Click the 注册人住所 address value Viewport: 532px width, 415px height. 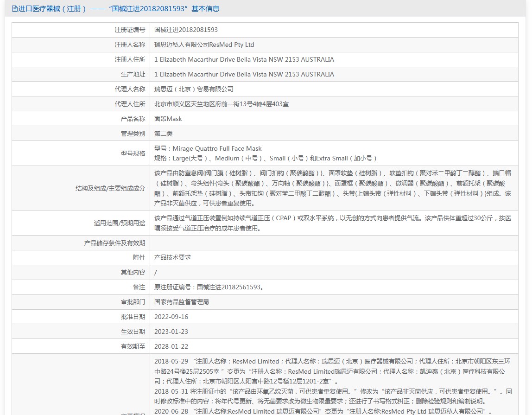(244, 59)
